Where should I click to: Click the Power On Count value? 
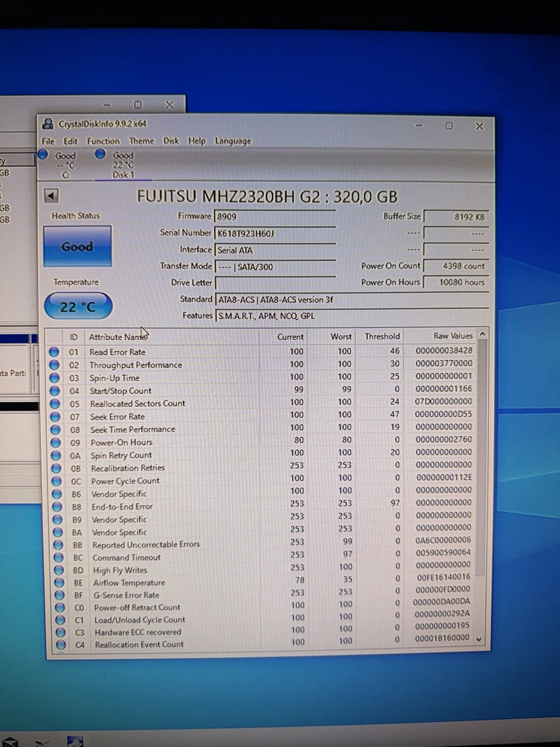click(x=456, y=266)
